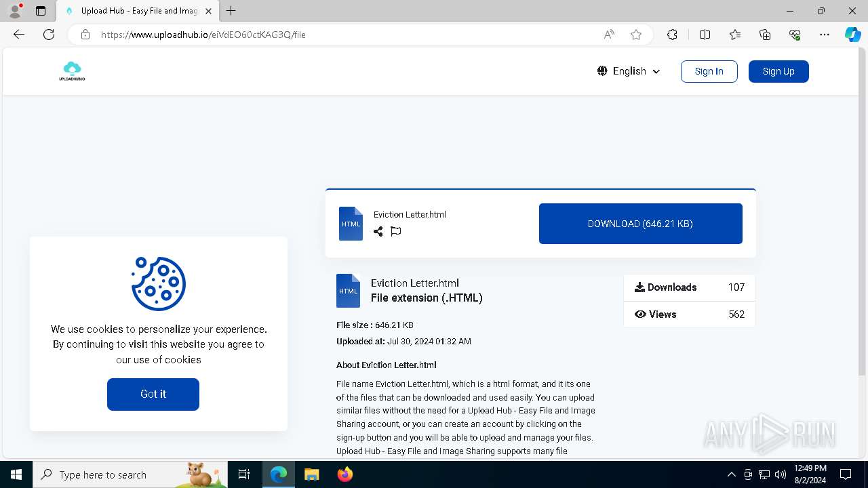Click the address bar URL
The image size is (868, 488).
[203, 35]
